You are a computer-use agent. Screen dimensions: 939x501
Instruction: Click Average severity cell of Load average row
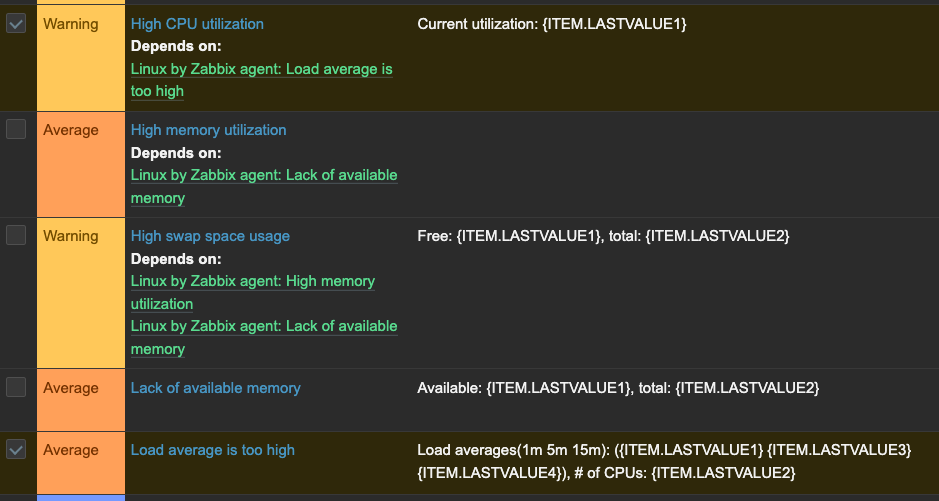(x=81, y=463)
